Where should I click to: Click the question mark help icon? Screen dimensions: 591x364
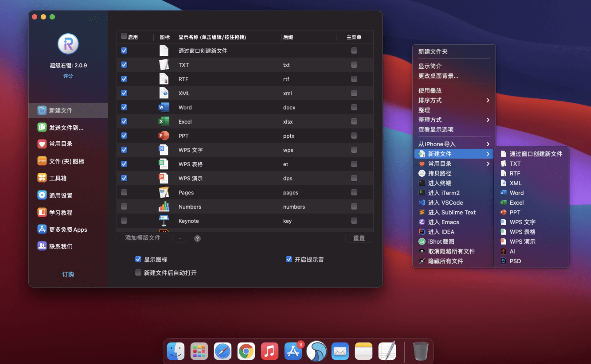(197, 238)
